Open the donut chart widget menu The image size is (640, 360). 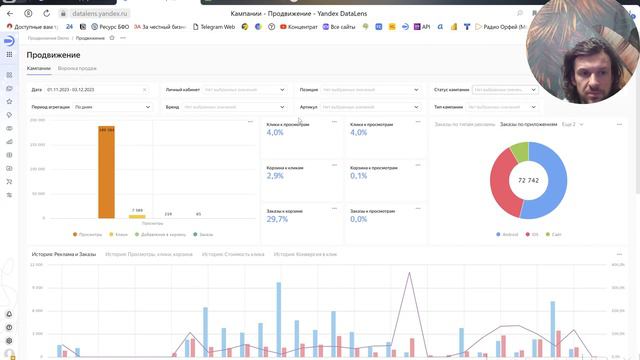pos(619,124)
